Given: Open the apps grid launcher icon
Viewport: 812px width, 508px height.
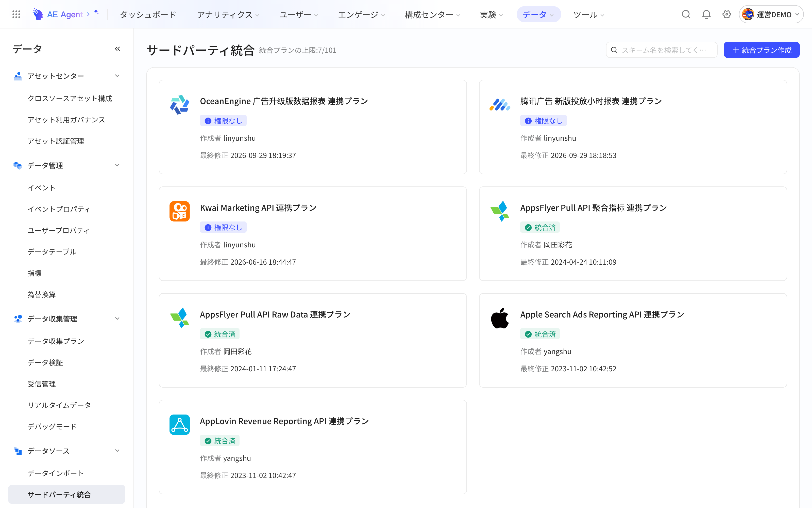Looking at the screenshot, I should [16, 14].
